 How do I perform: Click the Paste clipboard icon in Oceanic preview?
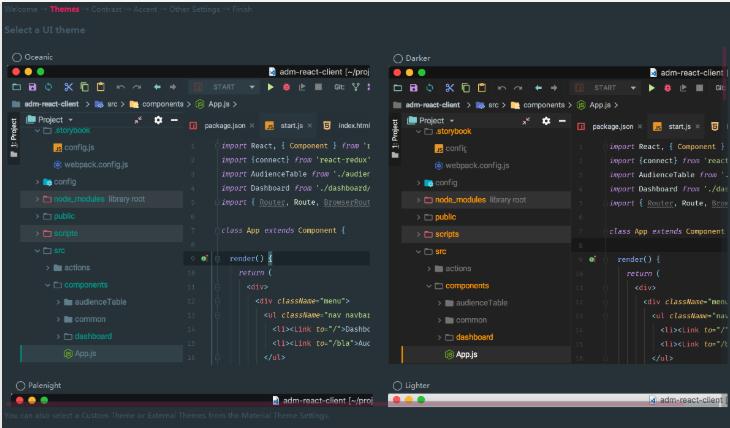[x=101, y=87]
